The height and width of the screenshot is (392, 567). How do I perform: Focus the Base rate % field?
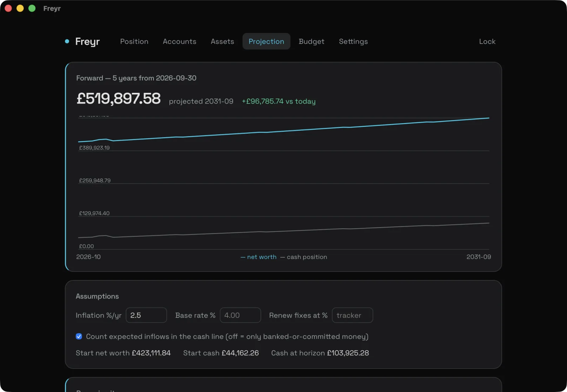click(240, 315)
